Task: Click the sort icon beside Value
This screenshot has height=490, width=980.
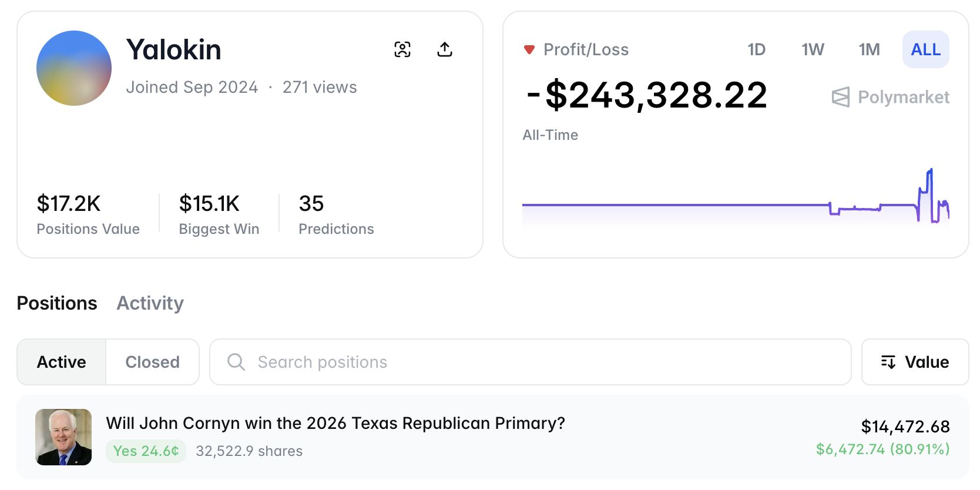Action: point(888,362)
